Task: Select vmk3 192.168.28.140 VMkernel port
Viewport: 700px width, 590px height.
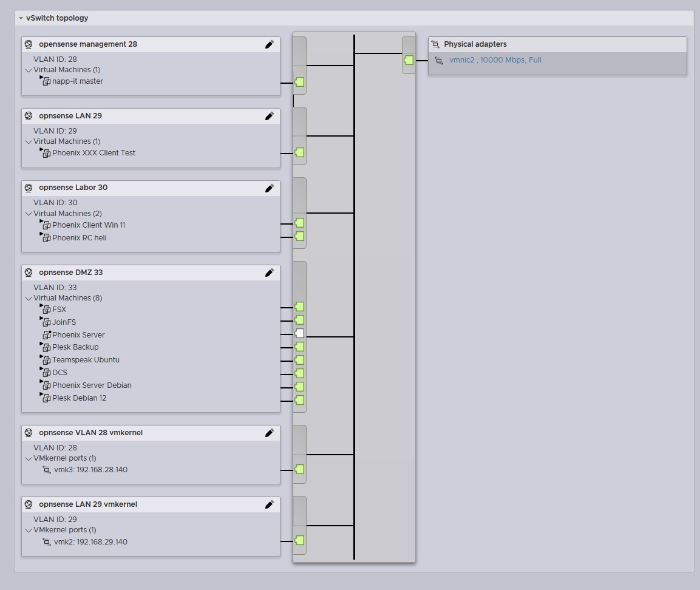Action: click(90, 470)
